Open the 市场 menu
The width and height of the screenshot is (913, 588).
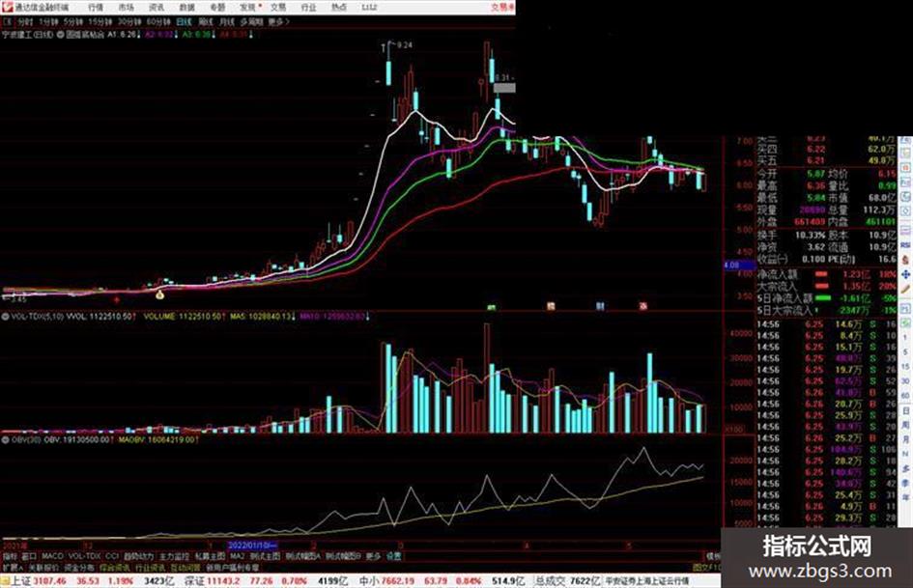click(x=126, y=8)
